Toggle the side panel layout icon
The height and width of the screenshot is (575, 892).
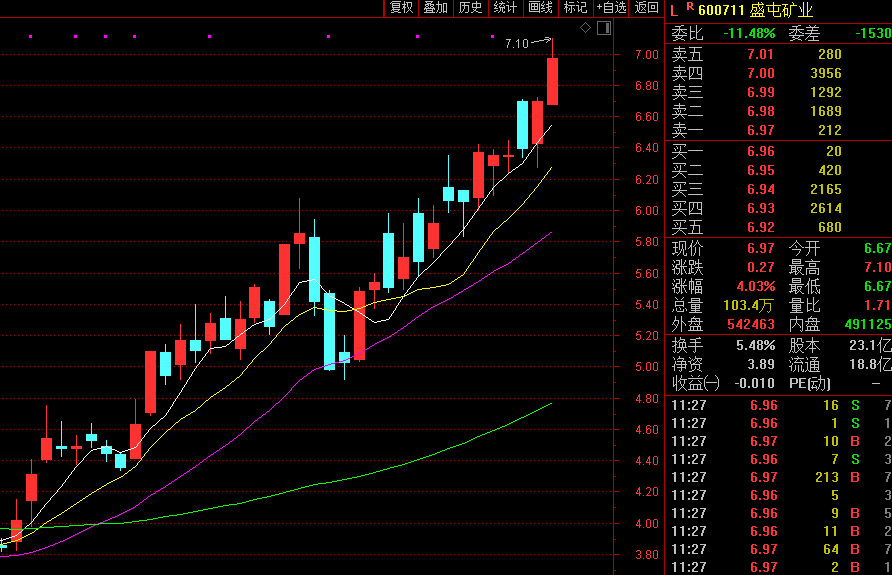(603, 27)
